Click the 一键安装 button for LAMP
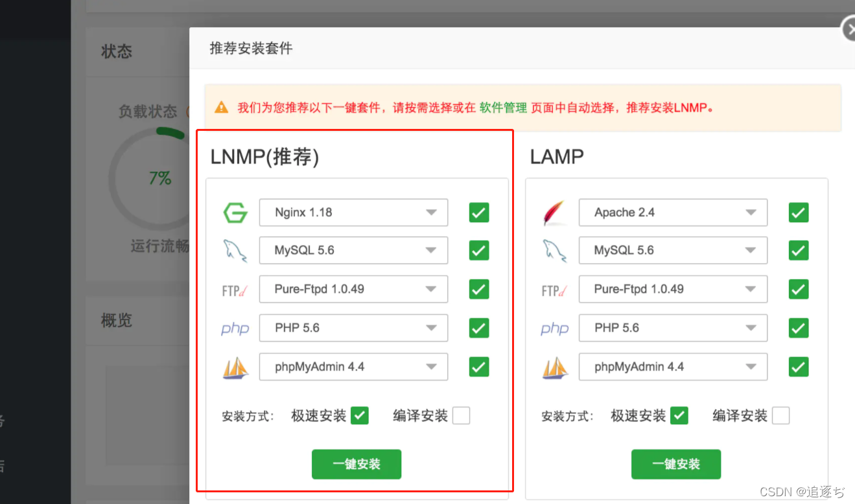This screenshot has height=504, width=855. coord(676,464)
